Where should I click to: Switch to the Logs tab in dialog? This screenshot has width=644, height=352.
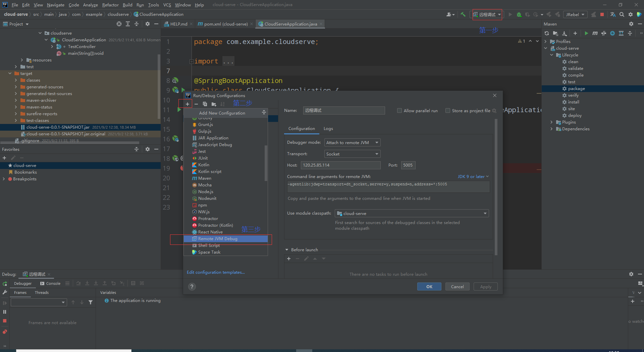328,129
